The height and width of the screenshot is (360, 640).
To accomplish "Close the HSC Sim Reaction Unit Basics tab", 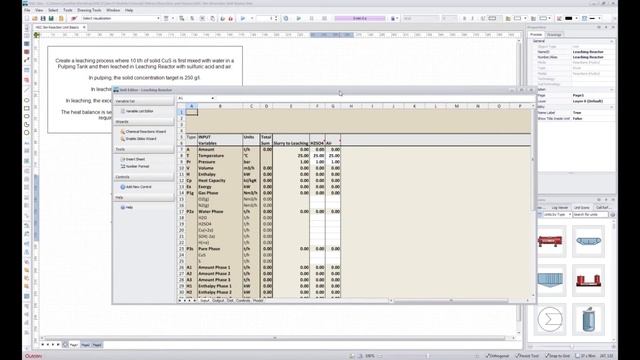I will [84, 27].
